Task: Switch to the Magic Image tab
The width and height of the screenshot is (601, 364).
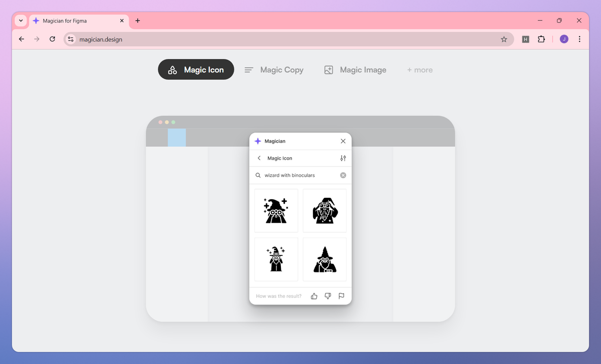Action: [355, 70]
